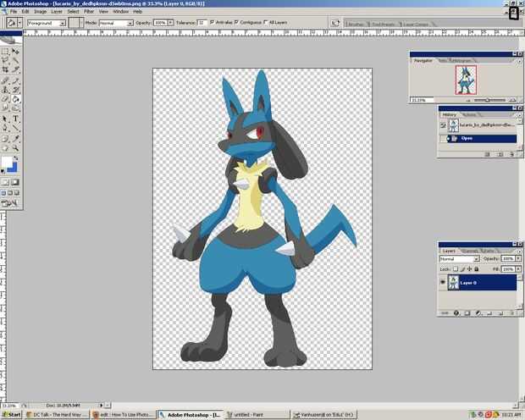Click the Start button on the taskbar
525x420 pixels.
tap(11, 415)
